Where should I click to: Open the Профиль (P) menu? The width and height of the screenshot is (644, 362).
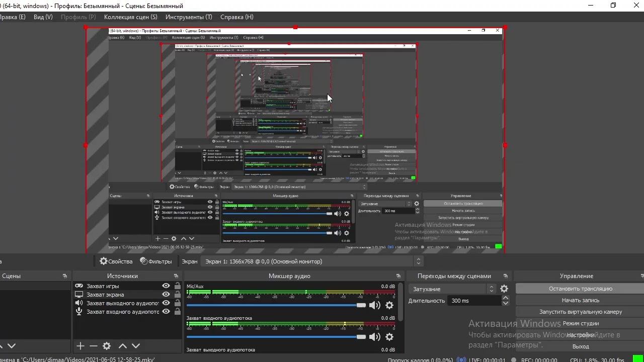pyautogui.click(x=78, y=17)
